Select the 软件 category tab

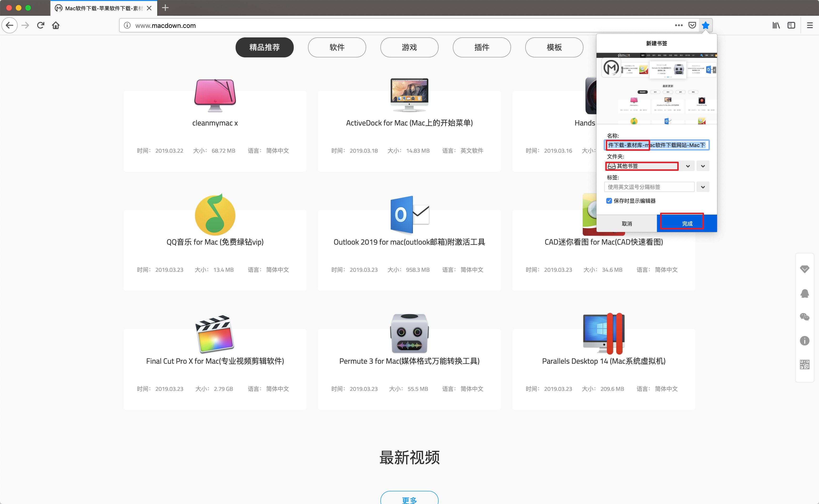pyautogui.click(x=337, y=47)
